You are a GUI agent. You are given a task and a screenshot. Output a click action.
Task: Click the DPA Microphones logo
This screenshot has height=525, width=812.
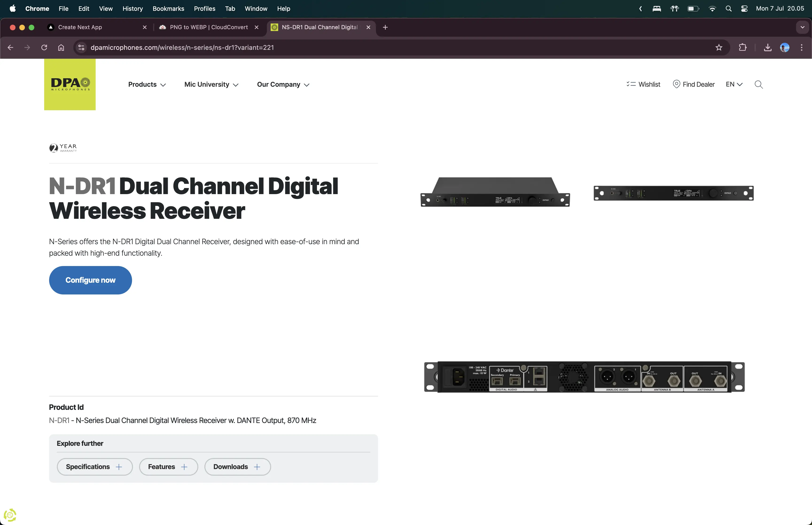tap(70, 84)
